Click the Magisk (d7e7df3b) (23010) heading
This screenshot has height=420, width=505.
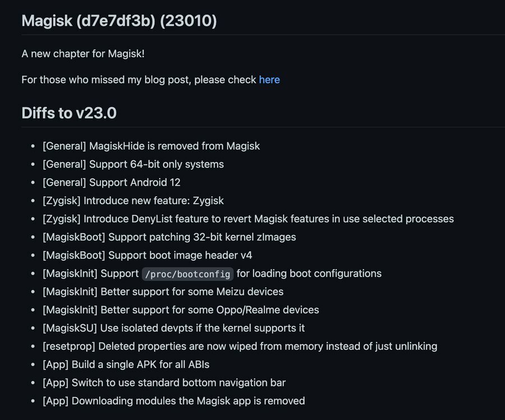(x=119, y=21)
